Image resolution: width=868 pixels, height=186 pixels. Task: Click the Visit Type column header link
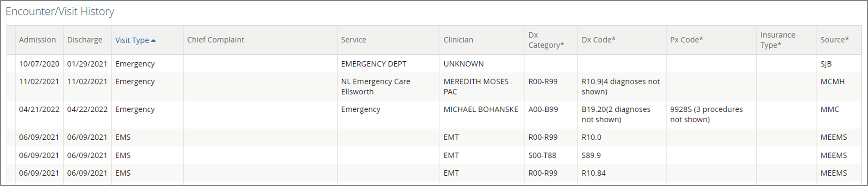(x=132, y=40)
